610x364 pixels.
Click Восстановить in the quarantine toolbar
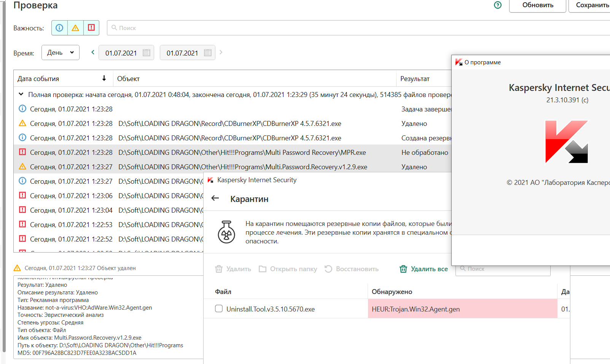point(352,269)
